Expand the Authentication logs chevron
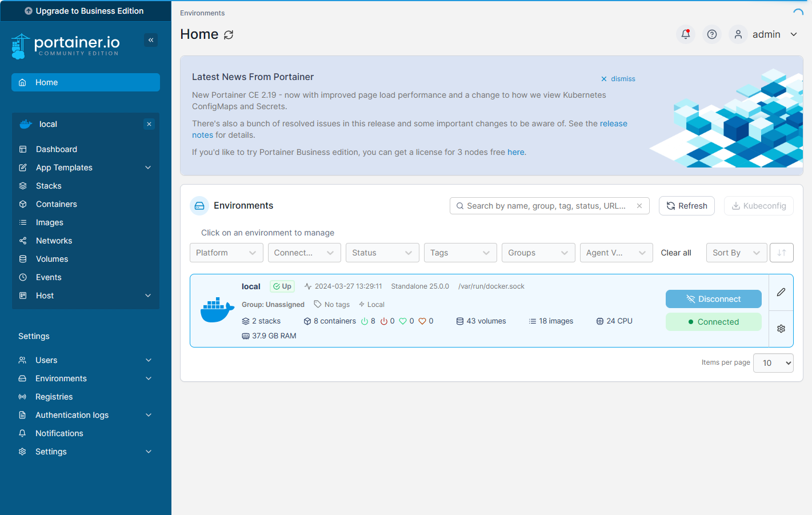Screen dimensions: 812x515 point(149,415)
